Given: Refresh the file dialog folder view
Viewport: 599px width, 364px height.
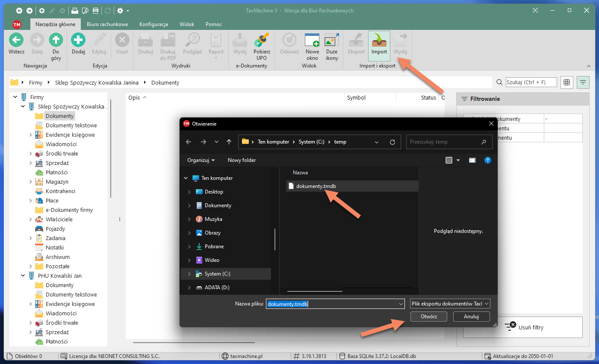Looking at the screenshot, I should click(392, 142).
